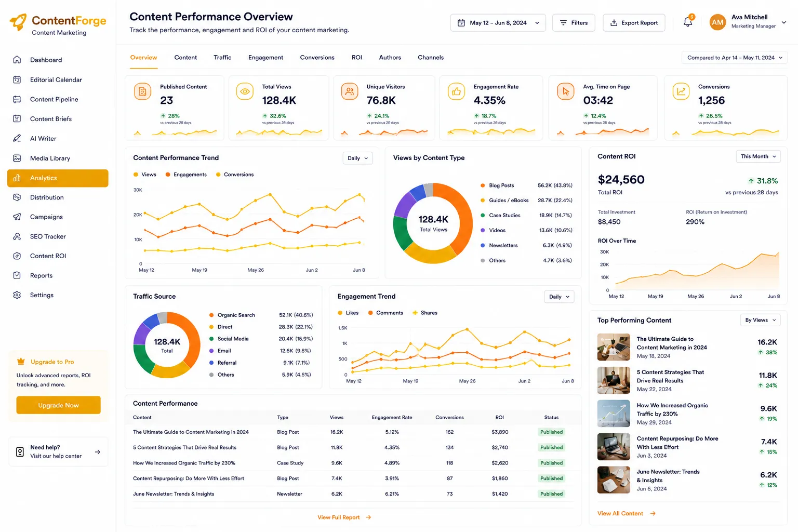
Task: Click the Blog Posts legend color dot
Action: click(x=483, y=185)
